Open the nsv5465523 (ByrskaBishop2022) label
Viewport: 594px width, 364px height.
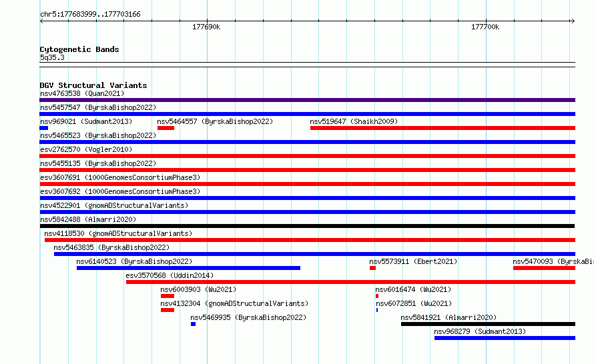(98, 135)
